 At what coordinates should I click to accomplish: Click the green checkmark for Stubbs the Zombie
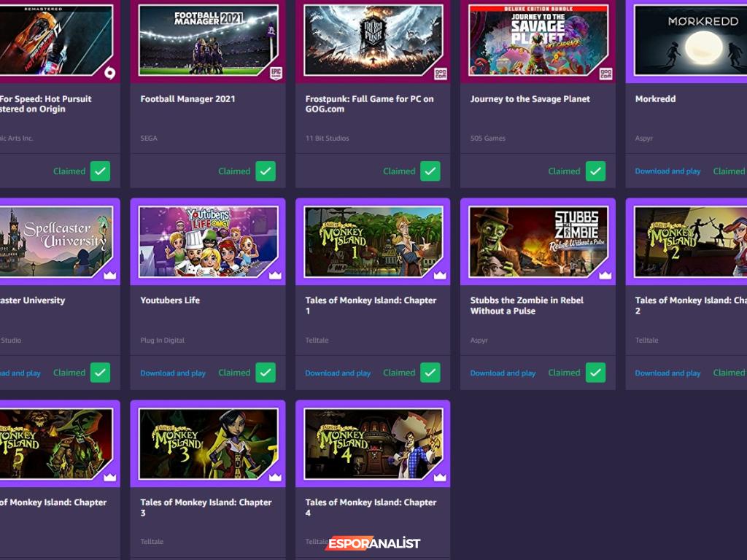click(x=595, y=373)
